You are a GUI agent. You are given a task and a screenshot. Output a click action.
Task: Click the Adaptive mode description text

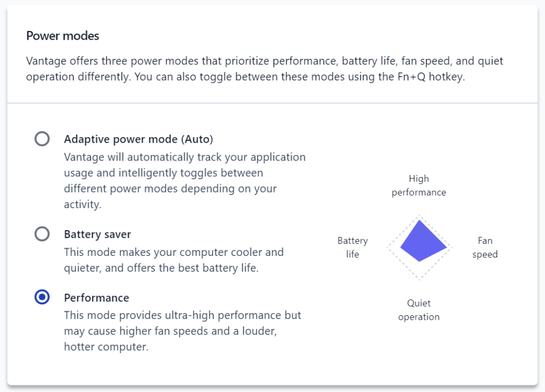pos(185,180)
